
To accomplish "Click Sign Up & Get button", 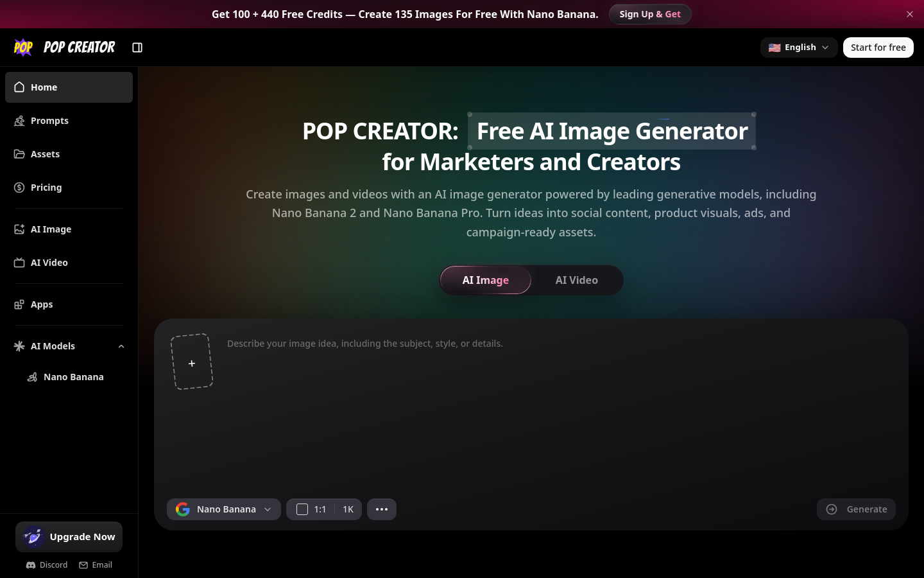I will [x=650, y=14].
